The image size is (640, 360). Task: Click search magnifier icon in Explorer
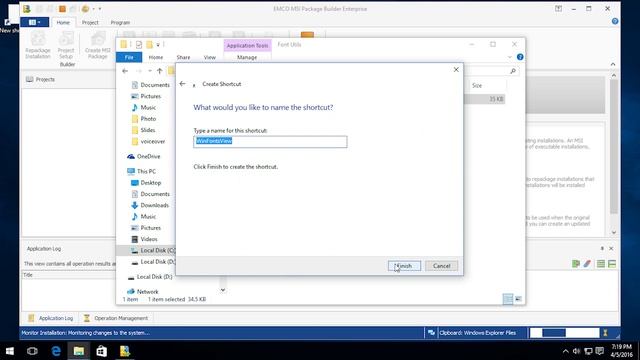tap(513, 71)
